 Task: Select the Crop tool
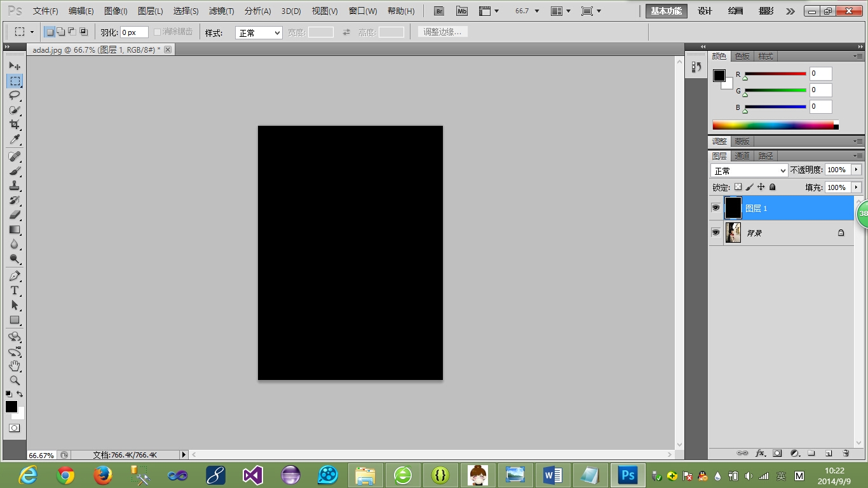pos(15,125)
